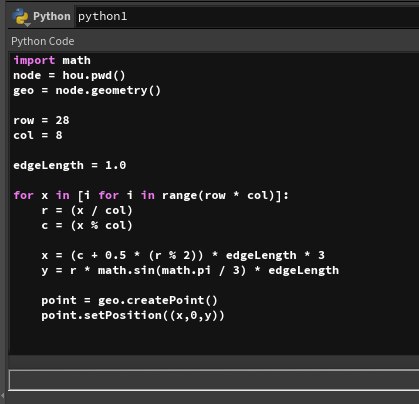
Task: Click the 'row = 28' line
Action: [x=41, y=120]
